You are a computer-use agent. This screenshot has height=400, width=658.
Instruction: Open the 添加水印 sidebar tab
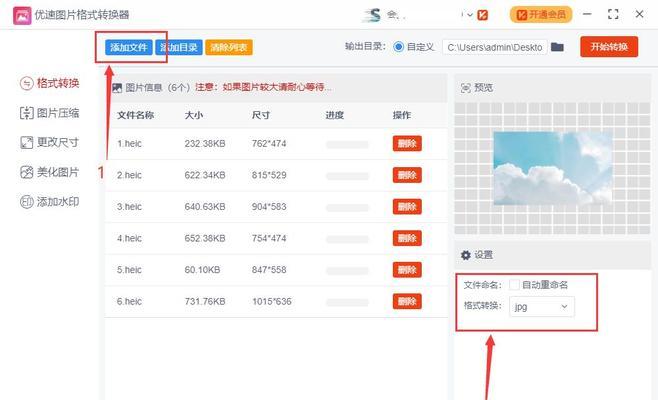click(50, 202)
